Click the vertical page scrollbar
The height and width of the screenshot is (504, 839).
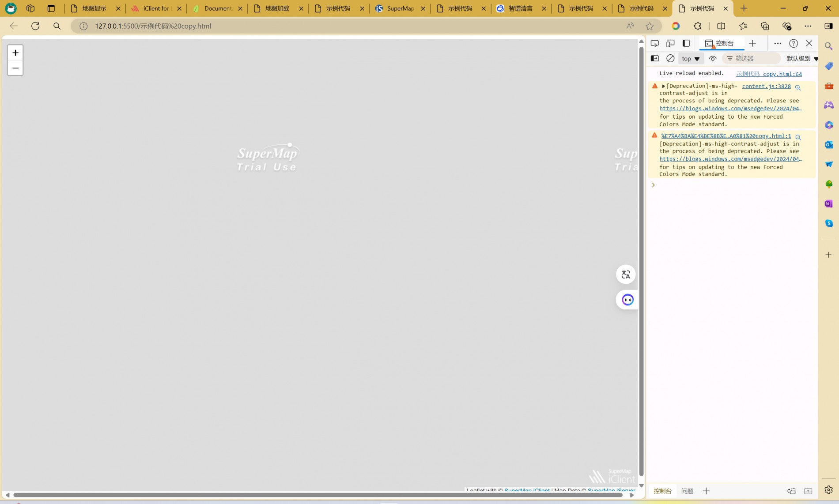point(641,260)
